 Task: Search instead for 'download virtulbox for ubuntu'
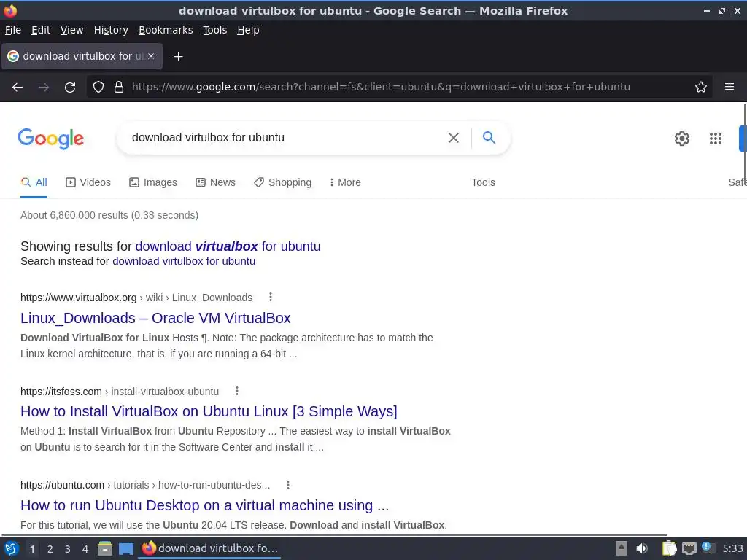point(184,261)
